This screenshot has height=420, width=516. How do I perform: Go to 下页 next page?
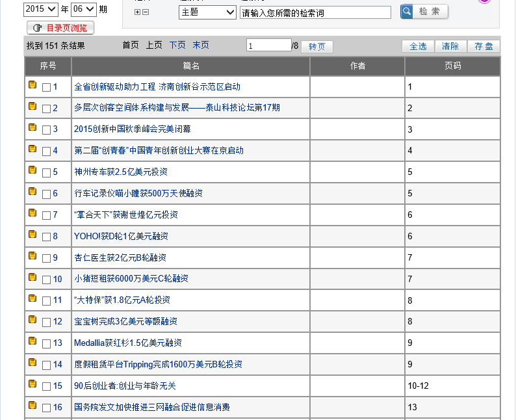point(177,45)
